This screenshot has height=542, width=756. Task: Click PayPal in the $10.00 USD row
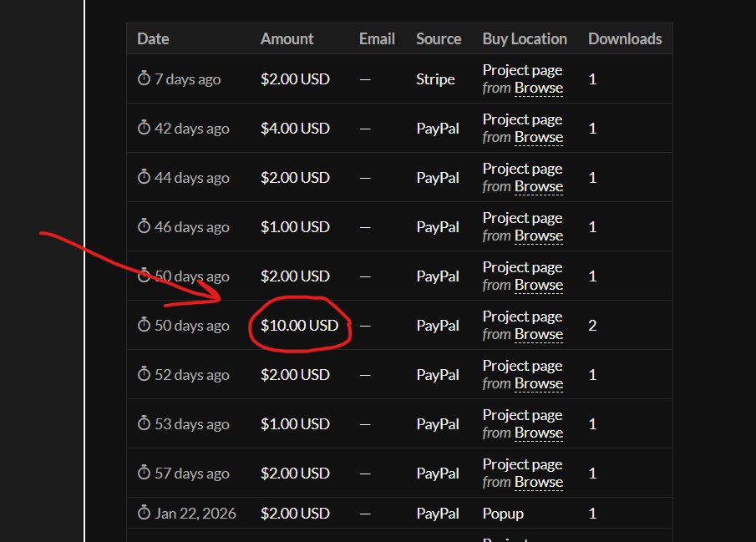pos(438,326)
